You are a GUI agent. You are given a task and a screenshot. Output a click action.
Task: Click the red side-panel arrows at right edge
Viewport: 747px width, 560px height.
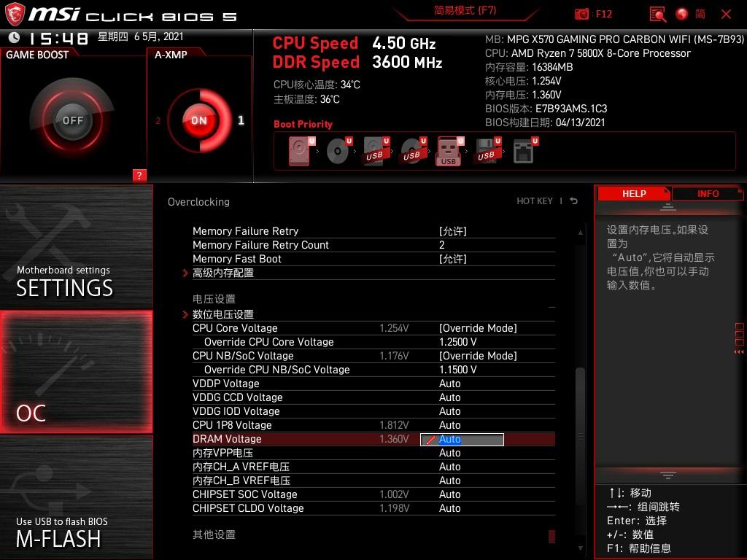[739, 352]
